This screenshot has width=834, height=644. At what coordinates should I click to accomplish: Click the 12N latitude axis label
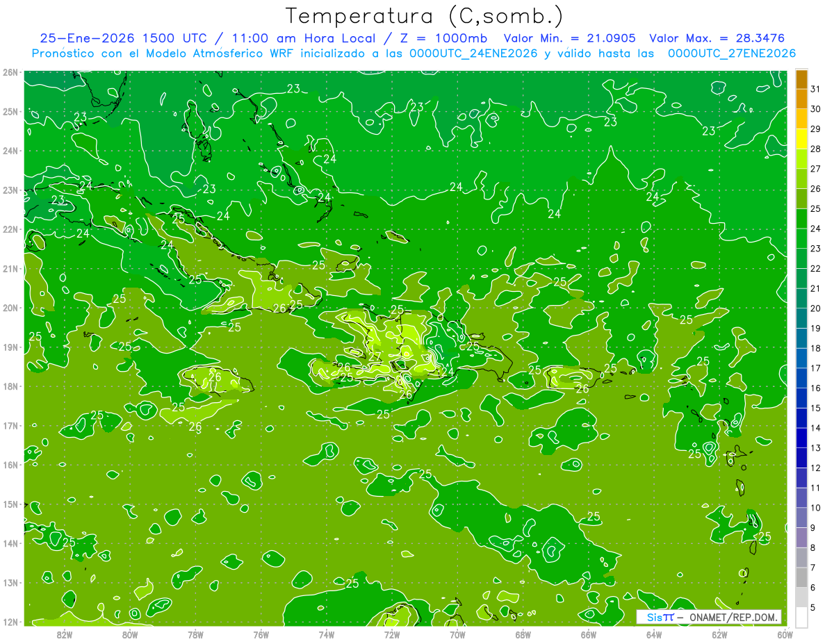(x=10, y=622)
